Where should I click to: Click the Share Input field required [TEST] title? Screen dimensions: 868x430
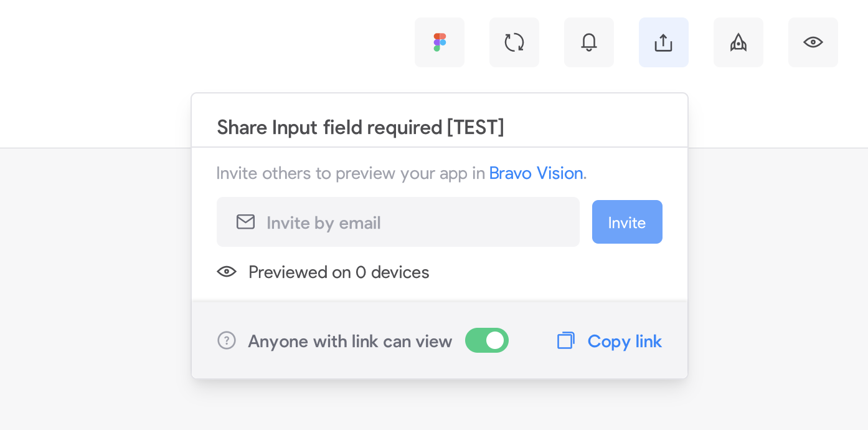pos(361,127)
